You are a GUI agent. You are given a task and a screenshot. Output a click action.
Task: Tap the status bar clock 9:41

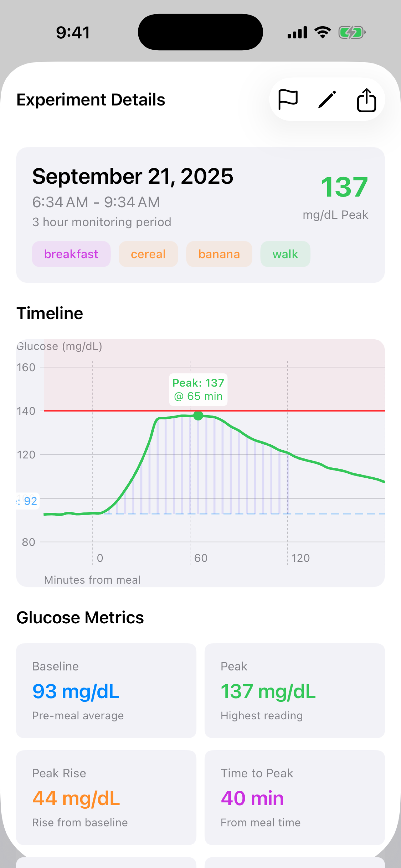[x=73, y=33]
